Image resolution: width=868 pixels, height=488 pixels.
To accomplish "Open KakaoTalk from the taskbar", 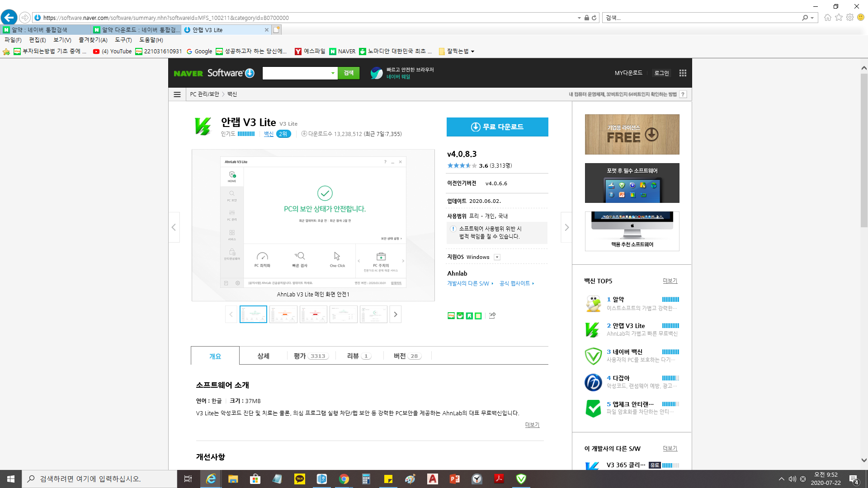I will click(x=300, y=479).
